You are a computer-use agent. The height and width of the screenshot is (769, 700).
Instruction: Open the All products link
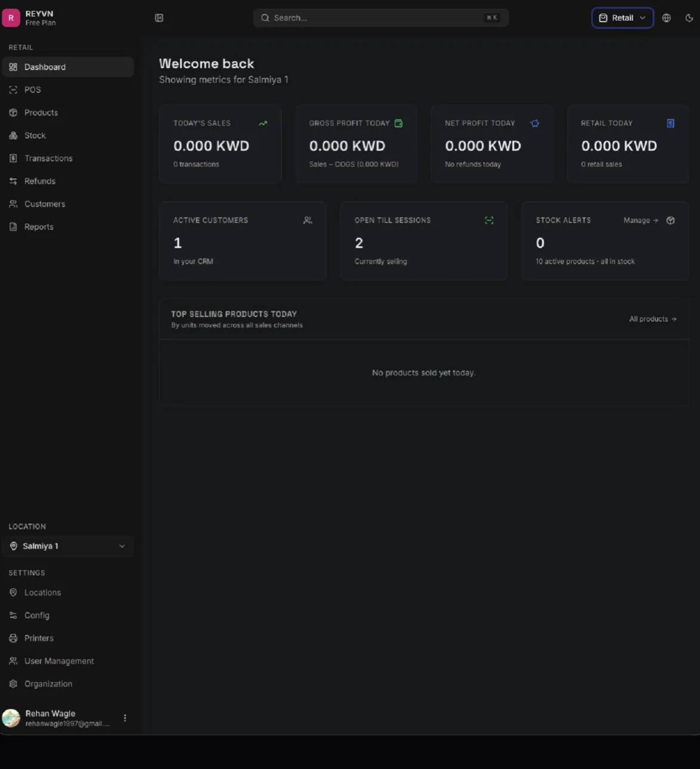click(x=653, y=320)
